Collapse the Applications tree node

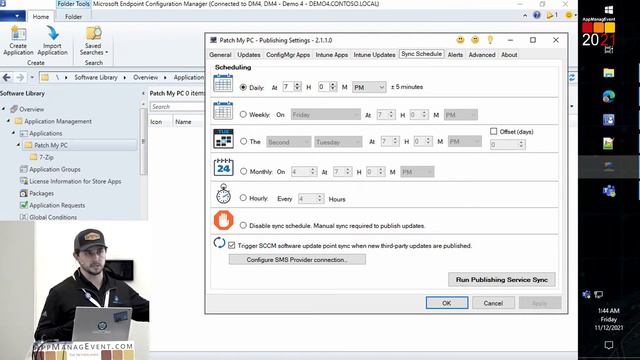coord(13,133)
